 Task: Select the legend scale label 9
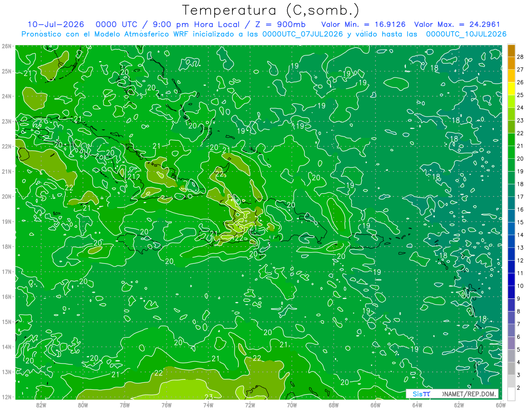click(519, 298)
